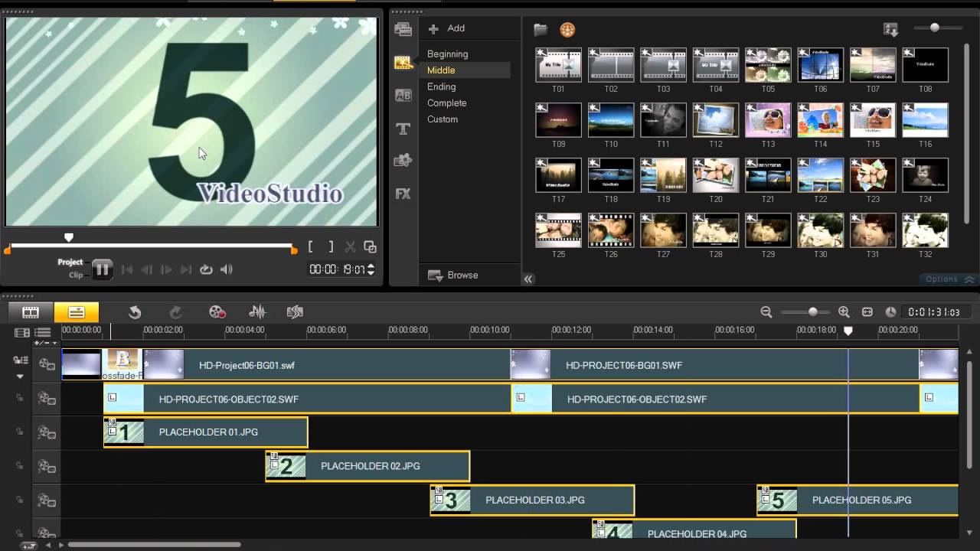
Task: Open the Media library panel
Action: [x=403, y=30]
